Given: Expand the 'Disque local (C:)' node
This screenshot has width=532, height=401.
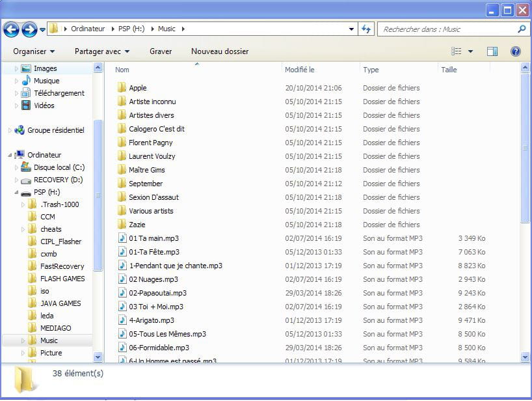Looking at the screenshot, I should coord(16,167).
